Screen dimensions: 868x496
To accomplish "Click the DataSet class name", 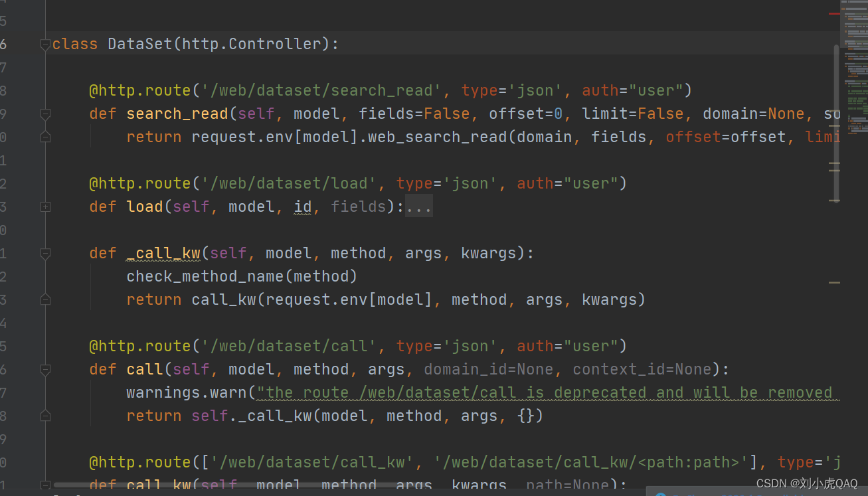I will [140, 44].
